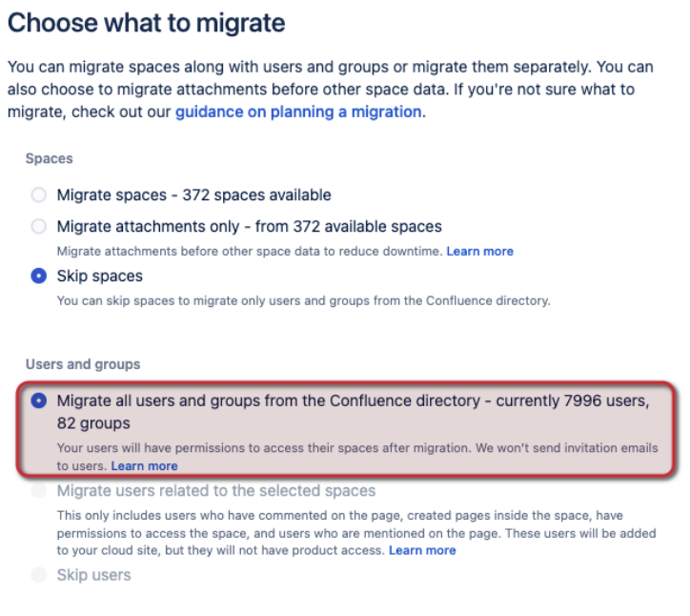Pick Migrate users related to selected spaces radio
690x616 pixels.
pos(39,492)
